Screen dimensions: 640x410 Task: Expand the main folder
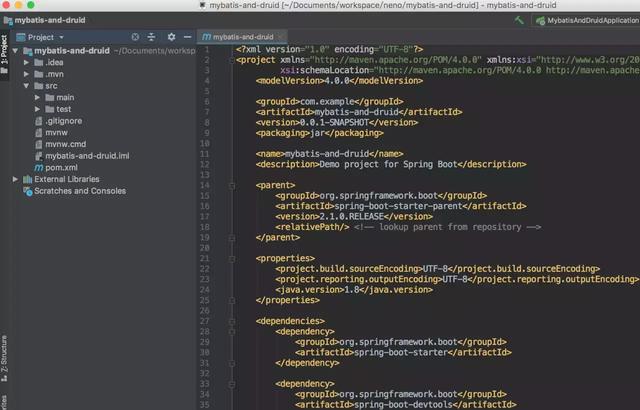(37, 98)
